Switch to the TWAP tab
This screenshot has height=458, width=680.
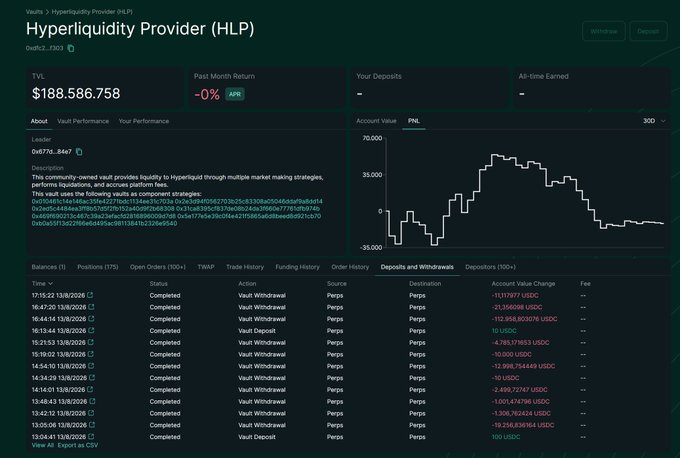206,267
